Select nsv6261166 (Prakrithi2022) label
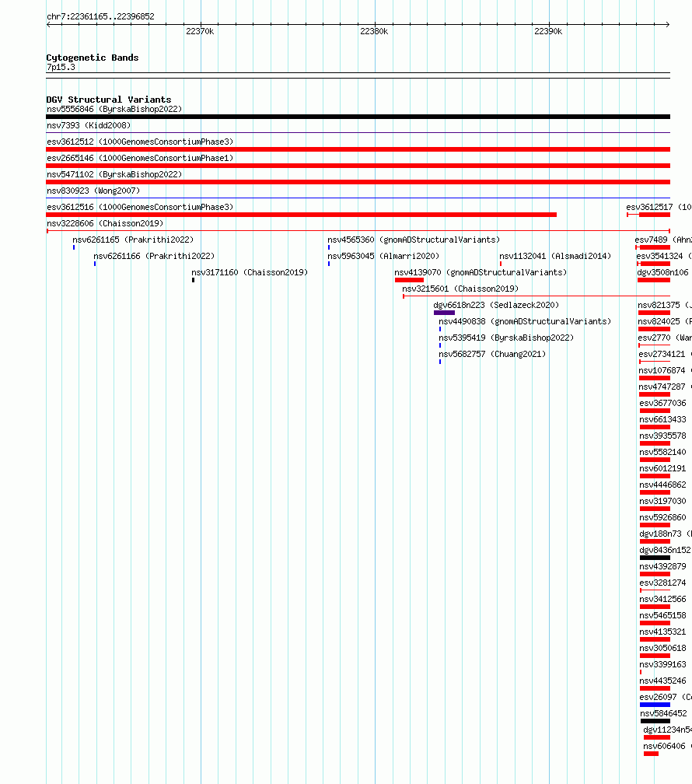The height and width of the screenshot is (784, 692). coord(154,256)
